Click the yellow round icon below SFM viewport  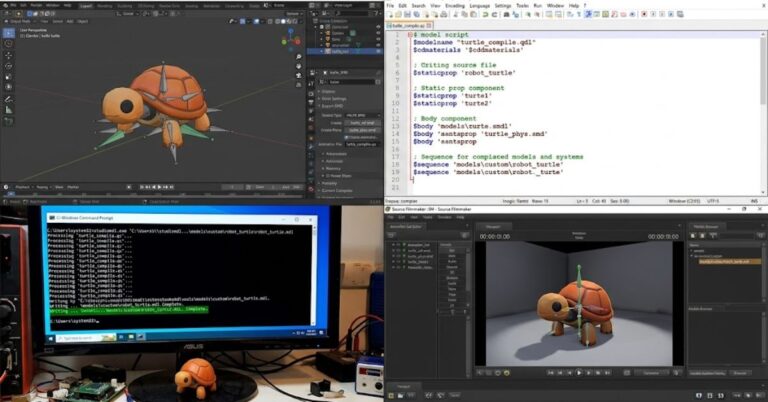[x=506, y=373]
